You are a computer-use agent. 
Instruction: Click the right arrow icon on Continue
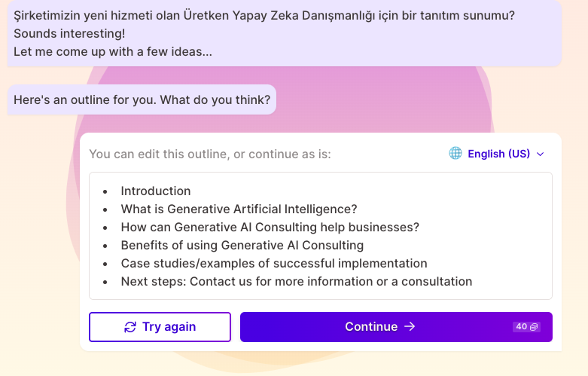410,326
